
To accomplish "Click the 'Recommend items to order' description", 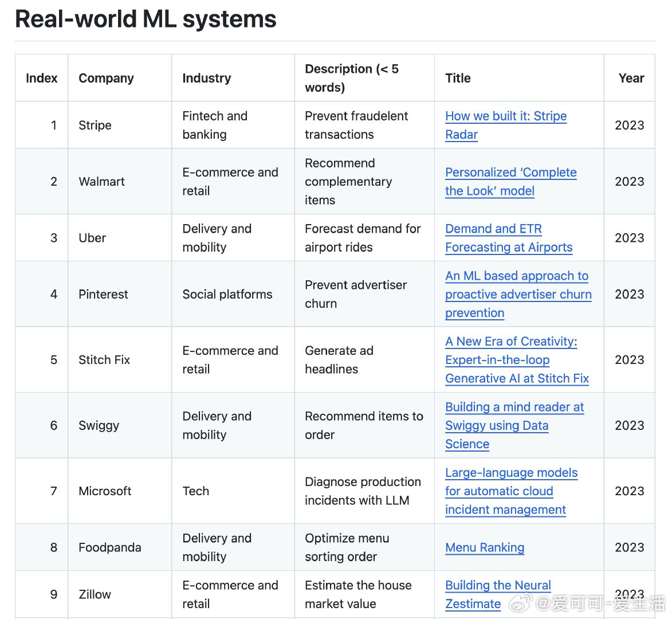I will (x=364, y=425).
